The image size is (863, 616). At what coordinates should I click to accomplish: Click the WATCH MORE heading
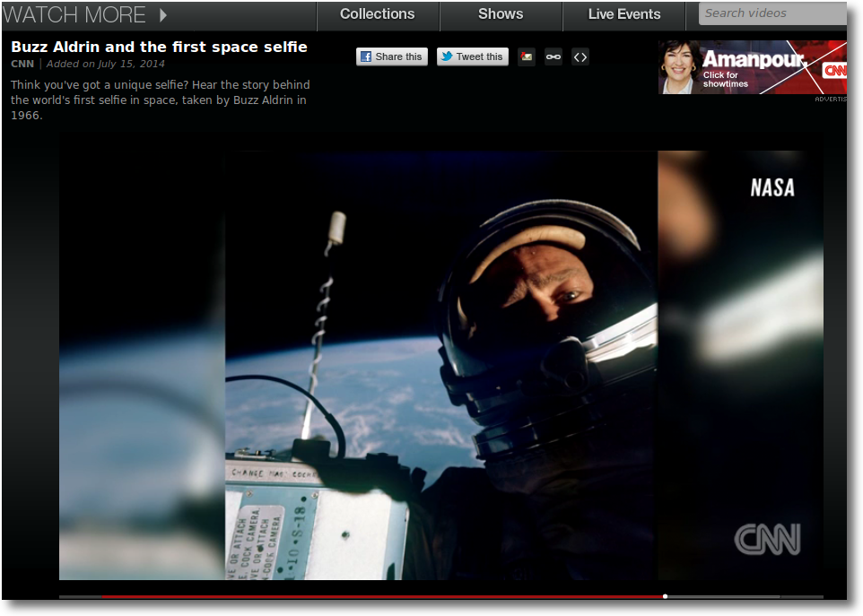74,15
